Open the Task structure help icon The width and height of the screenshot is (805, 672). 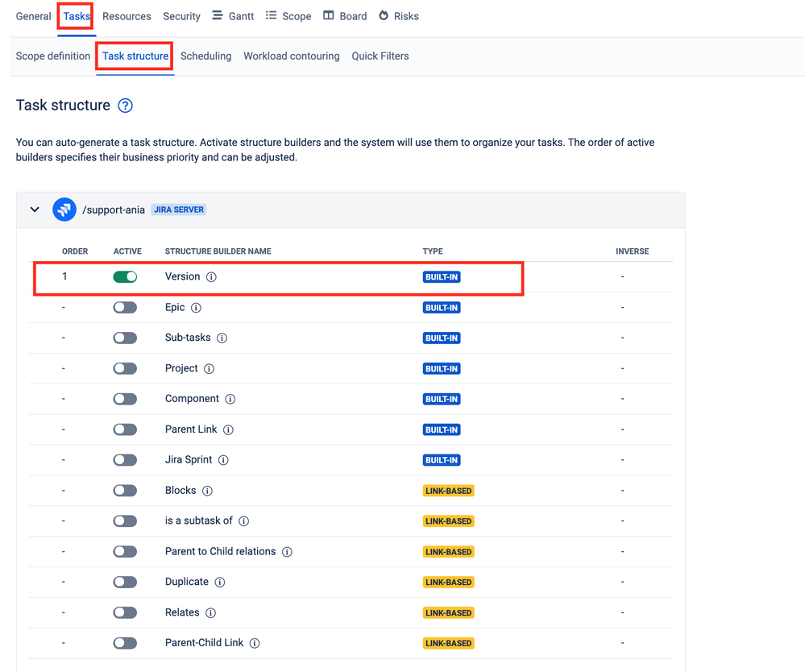pos(125,106)
